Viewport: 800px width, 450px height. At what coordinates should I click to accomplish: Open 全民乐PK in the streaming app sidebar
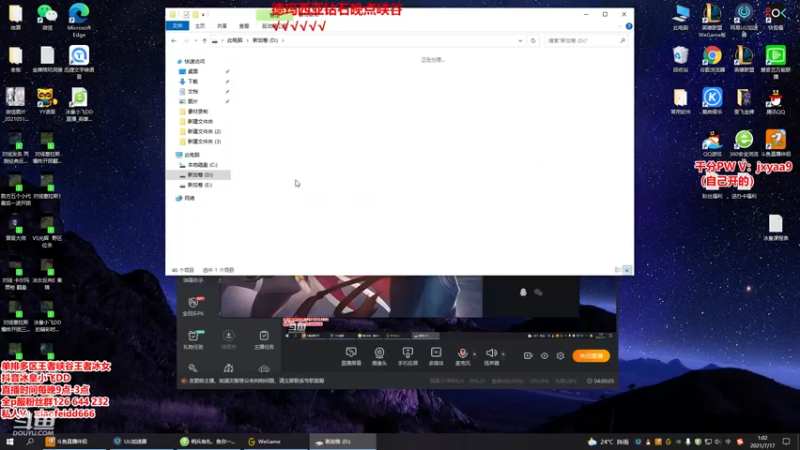(x=193, y=306)
